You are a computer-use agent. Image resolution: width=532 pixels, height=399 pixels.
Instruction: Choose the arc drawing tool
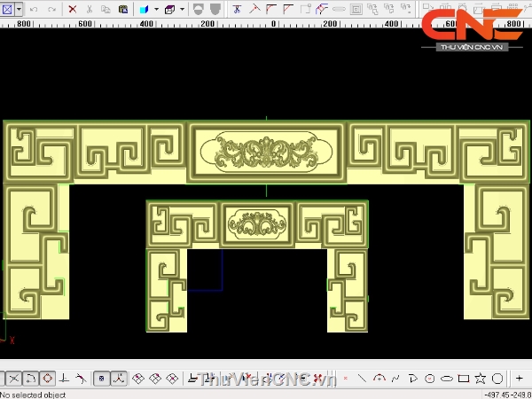coord(379,379)
